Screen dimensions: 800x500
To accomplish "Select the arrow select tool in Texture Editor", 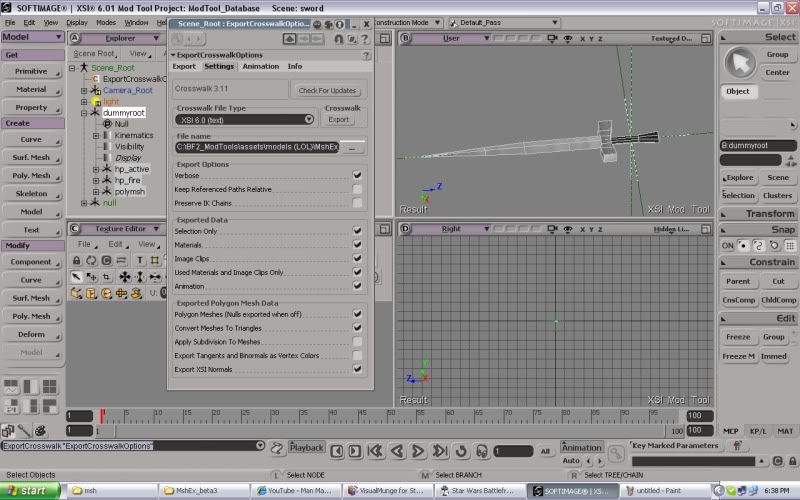I will [76, 277].
